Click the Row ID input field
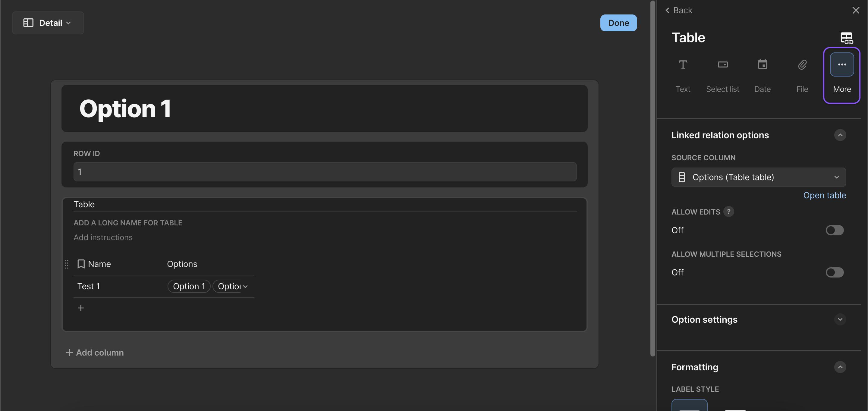Image resolution: width=868 pixels, height=411 pixels. [325, 172]
